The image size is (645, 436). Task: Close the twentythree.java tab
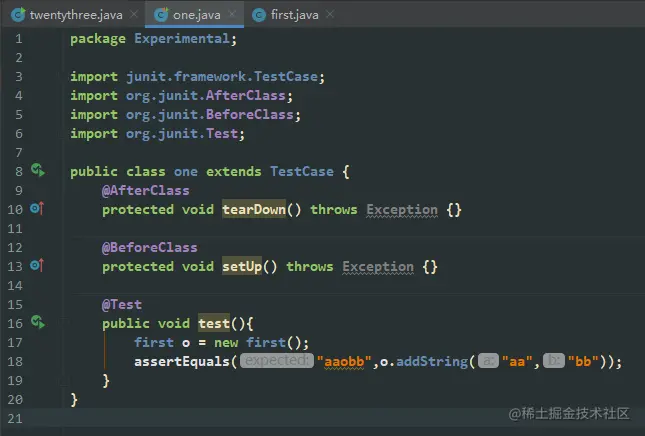pyautogui.click(x=134, y=14)
